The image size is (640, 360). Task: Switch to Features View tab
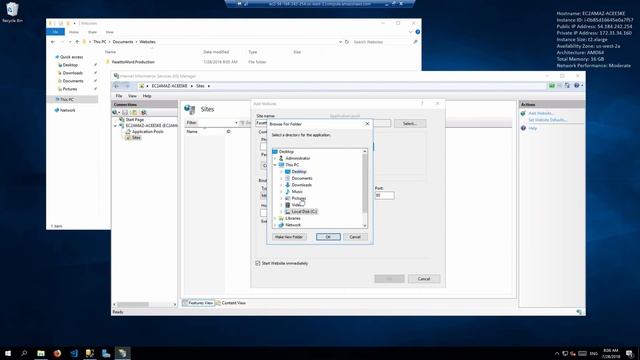(x=198, y=303)
